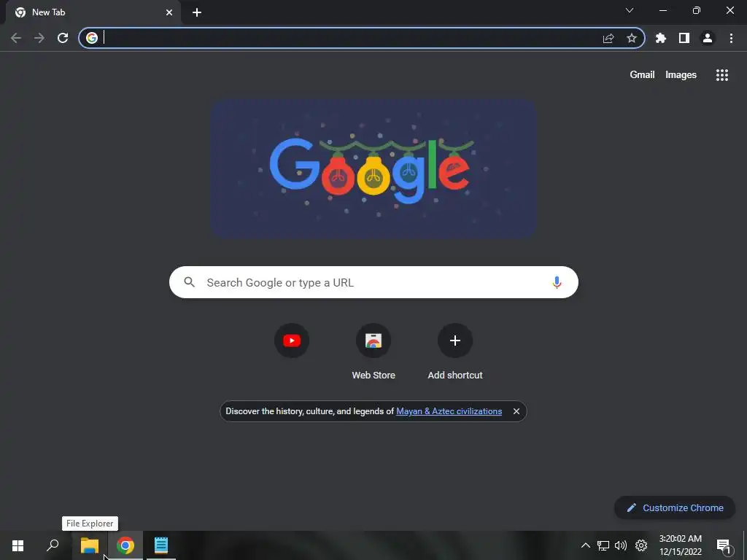The image size is (747, 560).
Task: Open the notification center icon
Action: (x=724, y=545)
